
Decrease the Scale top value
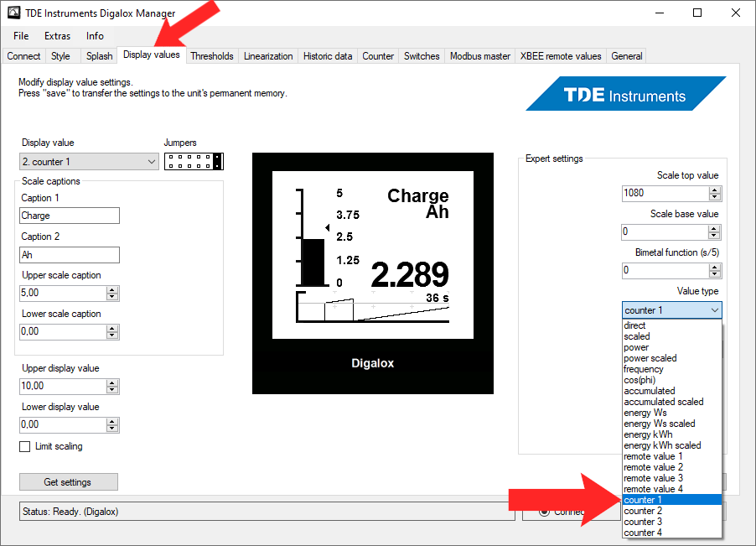(715, 197)
